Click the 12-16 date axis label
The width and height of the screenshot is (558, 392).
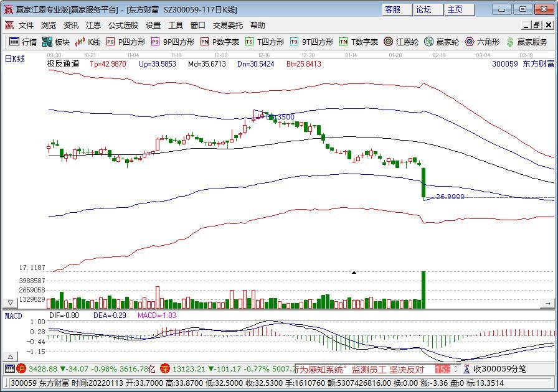pyautogui.click(x=264, y=55)
